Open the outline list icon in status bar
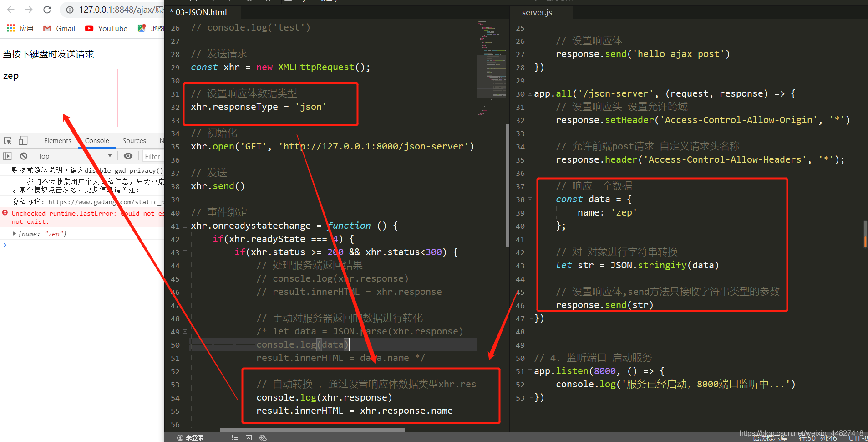Image resolution: width=868 pixels, height=442 pixels. (x=235, y=437)
